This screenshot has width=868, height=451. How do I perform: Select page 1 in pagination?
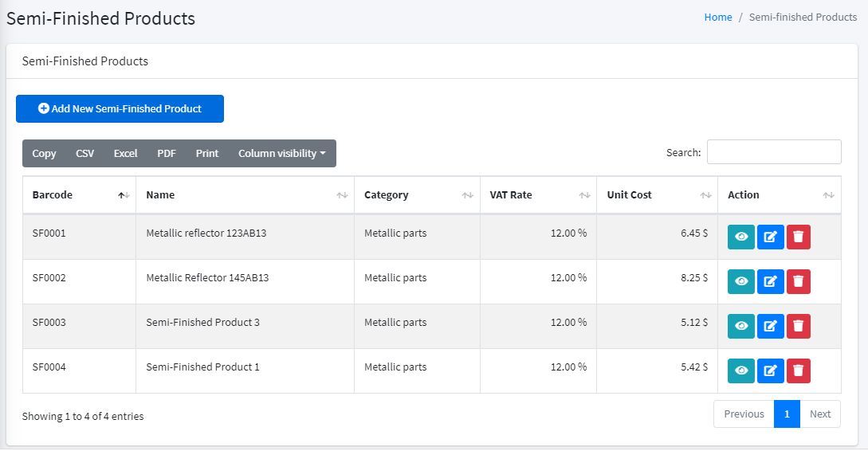click(786, 414)
